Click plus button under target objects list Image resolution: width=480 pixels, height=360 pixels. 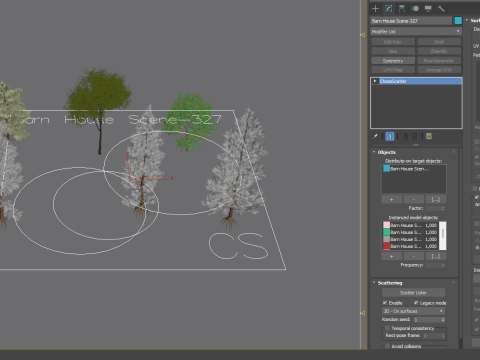point(391,200)
